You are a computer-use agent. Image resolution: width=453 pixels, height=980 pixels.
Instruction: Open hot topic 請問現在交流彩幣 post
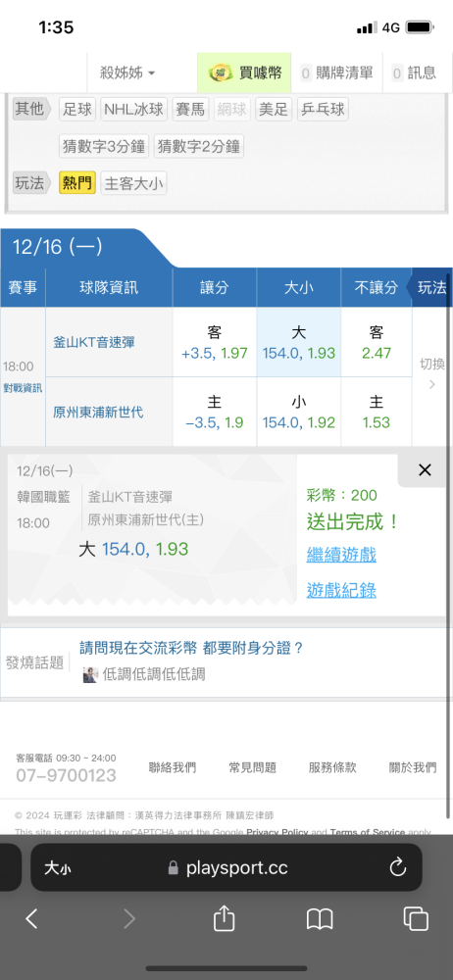click(191, 648)
